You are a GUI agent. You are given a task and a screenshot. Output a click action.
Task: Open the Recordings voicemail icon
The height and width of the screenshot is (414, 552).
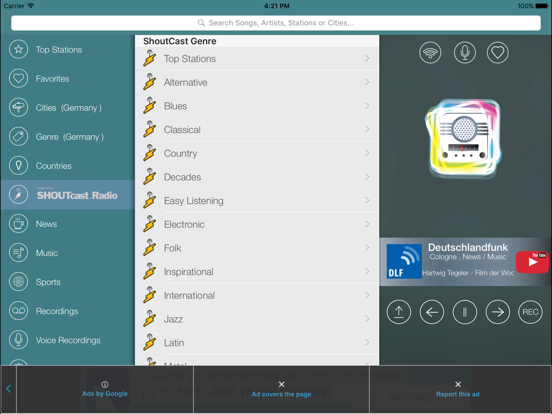point(18,311)
